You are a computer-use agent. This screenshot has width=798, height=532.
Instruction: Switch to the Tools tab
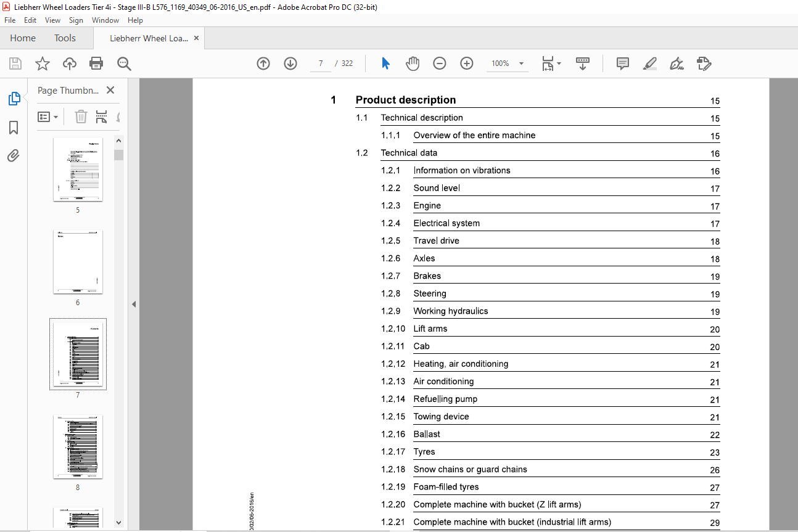(x=65, y=38)
